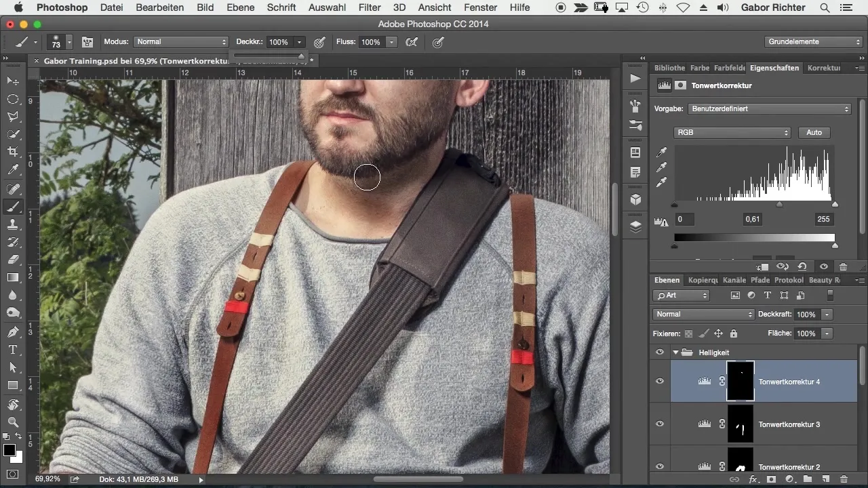Image resolution: width=868 pixels, height=488 pixels.
Task: Open the Modus blend mode dropdown
Action: [181, 42]
